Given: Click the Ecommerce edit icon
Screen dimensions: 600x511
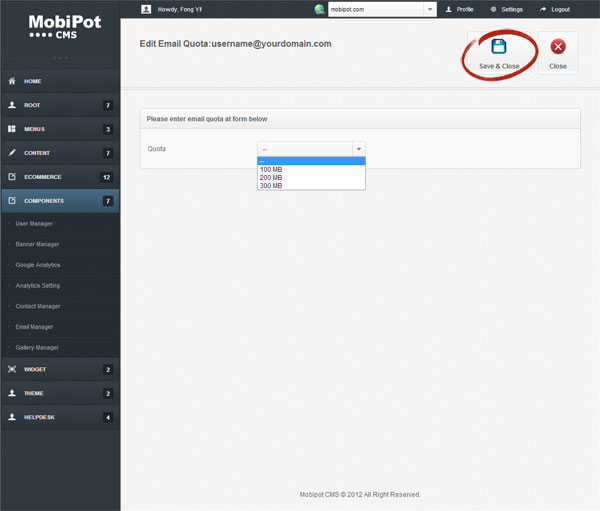Looking at the screenshot, I should (12, 176).
